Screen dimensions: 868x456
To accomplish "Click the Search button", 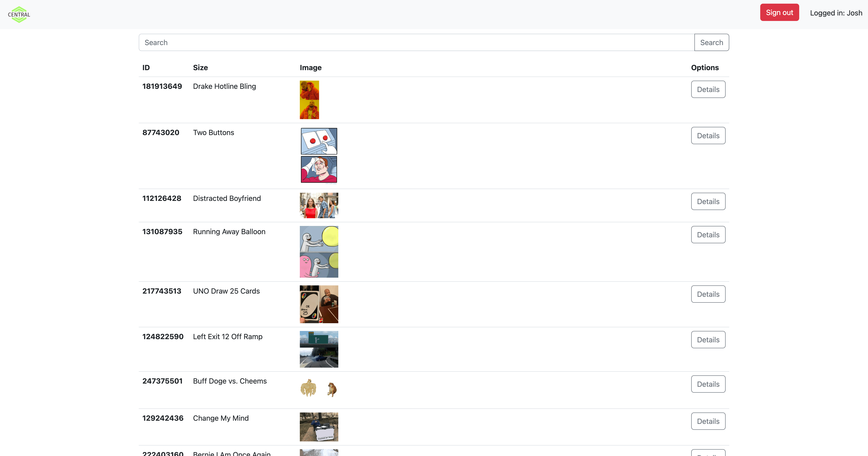I will pos(711,42).
